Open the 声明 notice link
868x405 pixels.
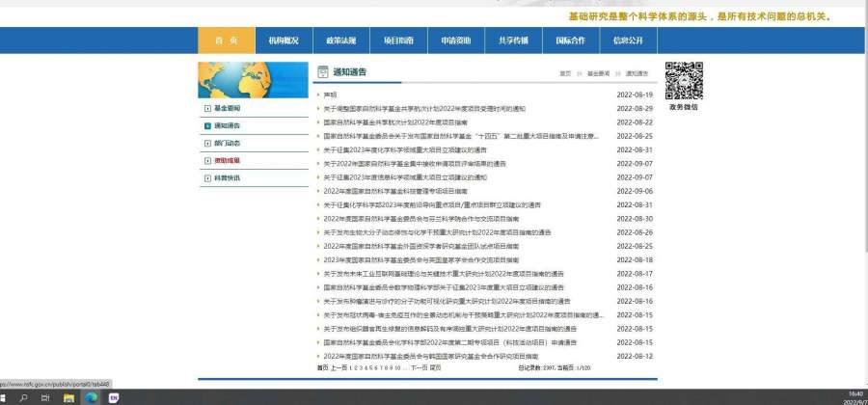coord(330,94)
